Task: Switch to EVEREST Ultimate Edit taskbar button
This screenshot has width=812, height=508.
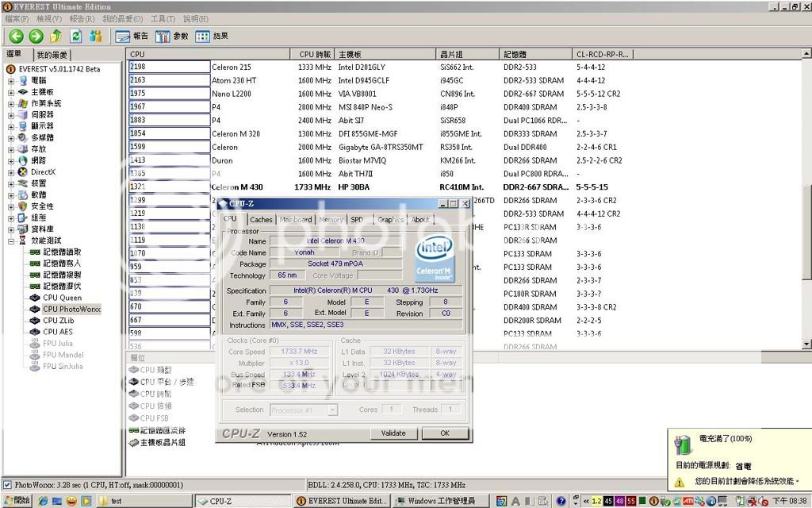Action: point(342,502)
